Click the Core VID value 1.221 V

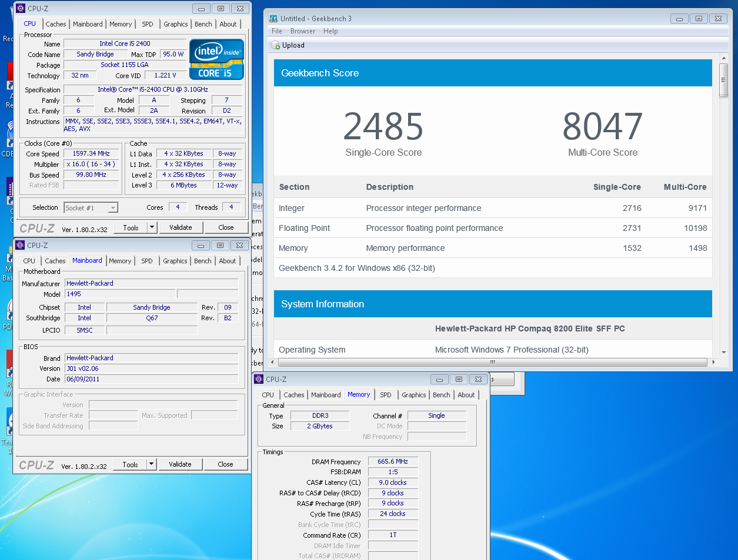coord(165,75)
